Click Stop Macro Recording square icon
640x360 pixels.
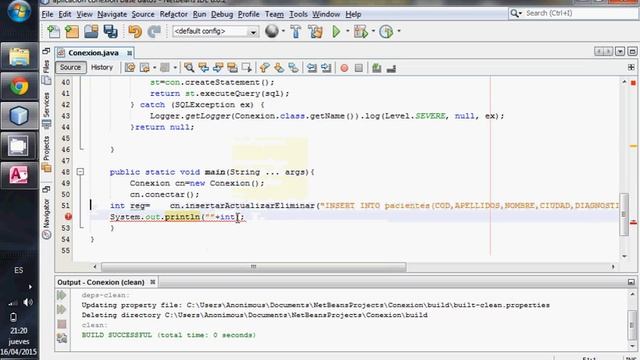click(x=358, y=68)
